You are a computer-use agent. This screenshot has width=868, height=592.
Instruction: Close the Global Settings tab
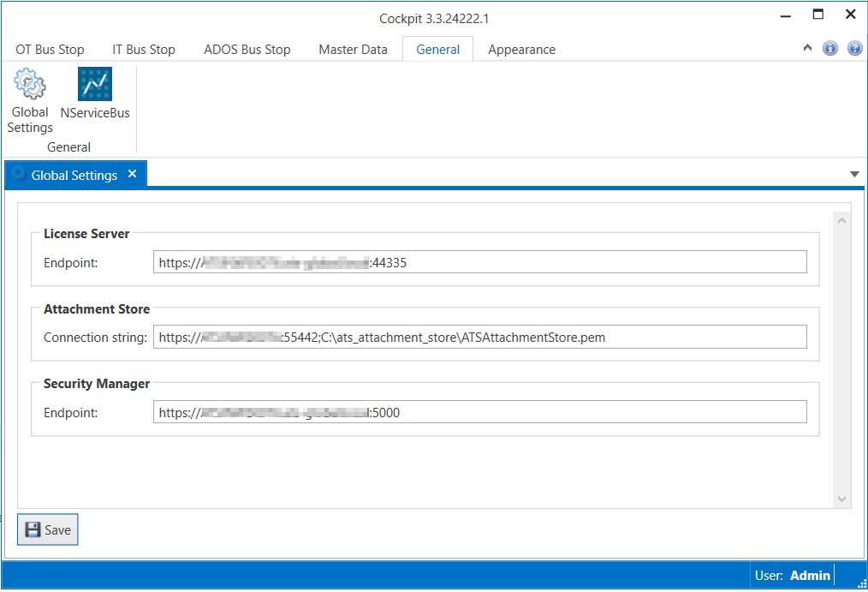point(132,174)
